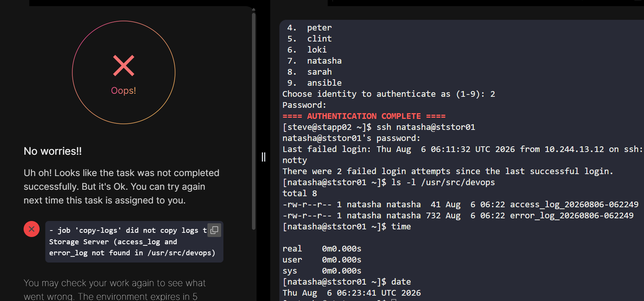
Task: Click the 'ansible' entry in identity list
Action: click(324, 83)
